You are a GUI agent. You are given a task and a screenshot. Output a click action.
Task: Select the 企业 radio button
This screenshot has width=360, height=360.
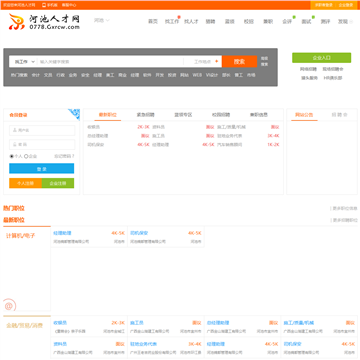(x=26, y=156)
